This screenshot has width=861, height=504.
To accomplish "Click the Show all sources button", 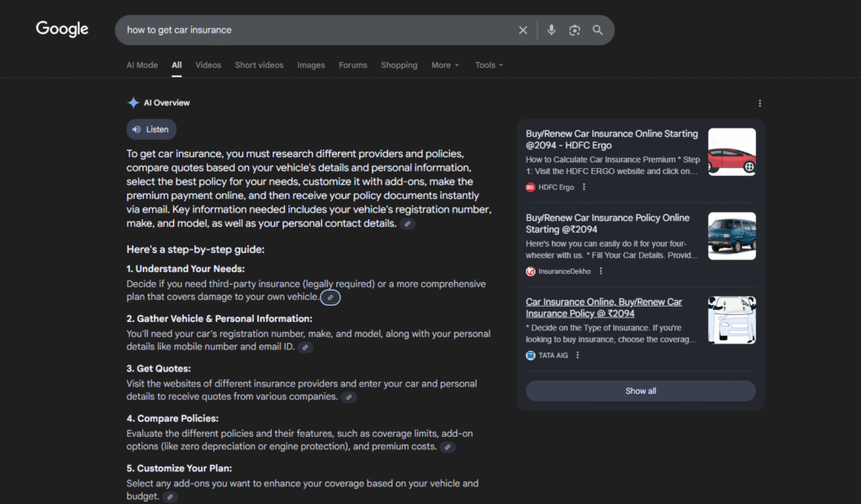I will tap(640, 391).
